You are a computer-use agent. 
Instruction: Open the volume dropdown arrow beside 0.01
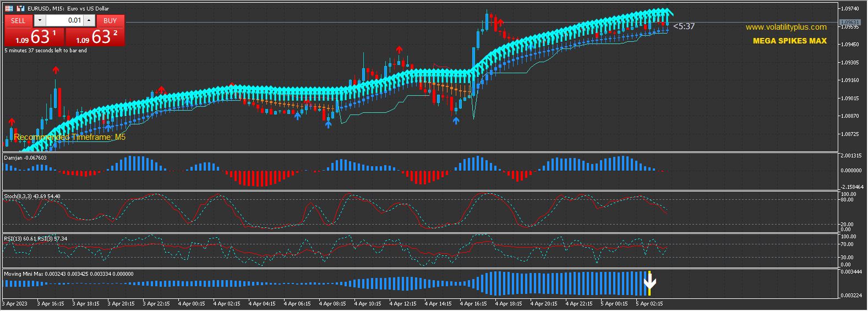40,20
